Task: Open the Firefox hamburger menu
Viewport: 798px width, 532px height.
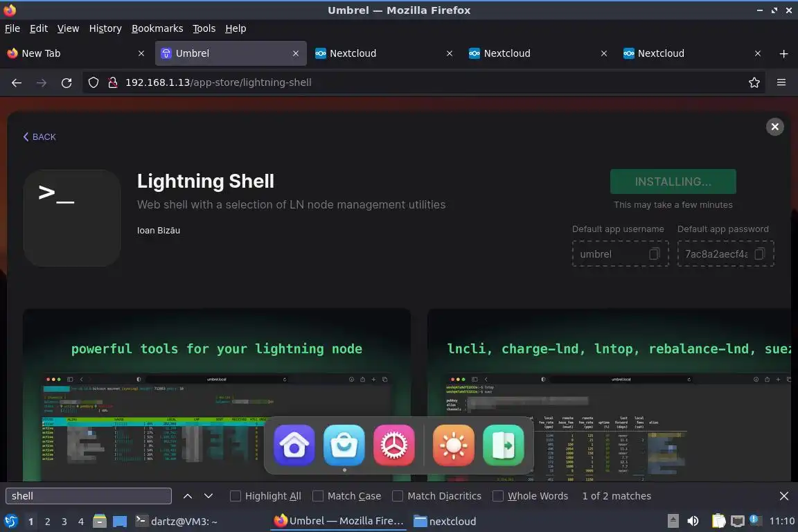Action: point(781,82)
